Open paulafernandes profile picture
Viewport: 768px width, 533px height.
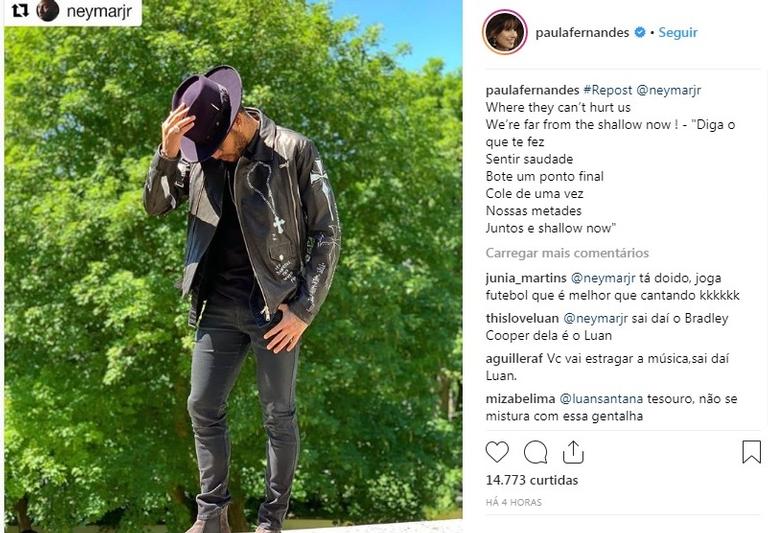pos(504,32)
